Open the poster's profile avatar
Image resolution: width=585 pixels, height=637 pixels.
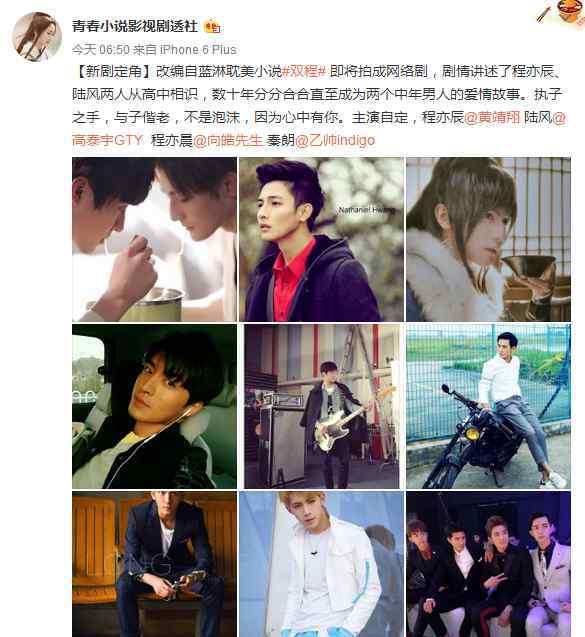coord(38,37)
